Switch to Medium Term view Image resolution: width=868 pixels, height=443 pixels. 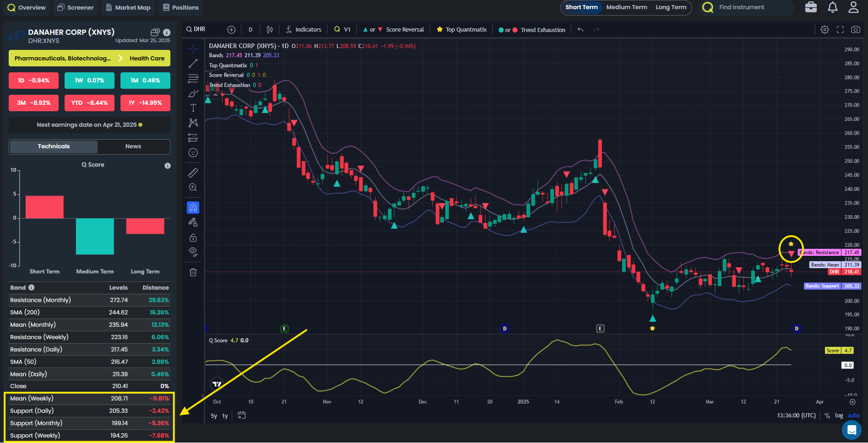[x=627, y=7]
